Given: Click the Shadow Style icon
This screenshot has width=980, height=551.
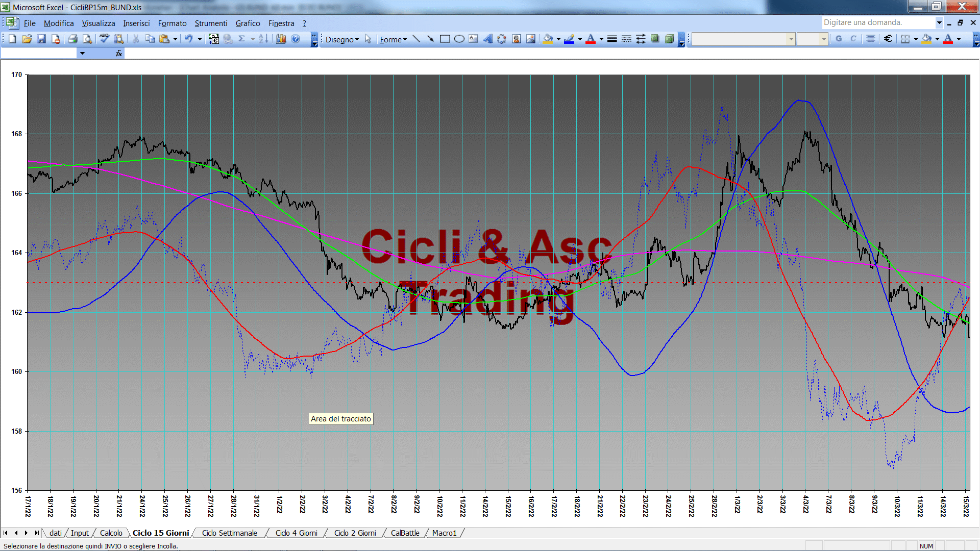Looking at the screenshot, I should [655, 39].
